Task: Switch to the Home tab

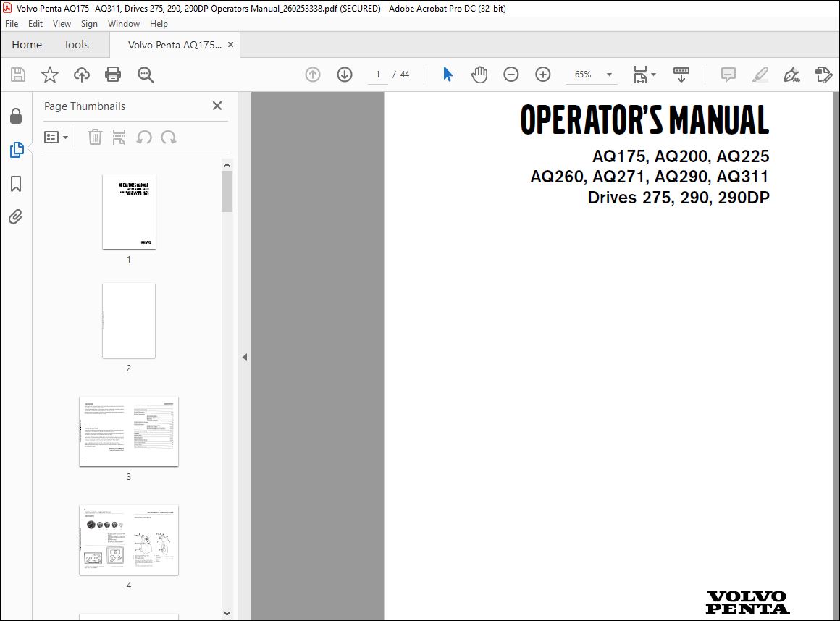Action: [27, 44]
